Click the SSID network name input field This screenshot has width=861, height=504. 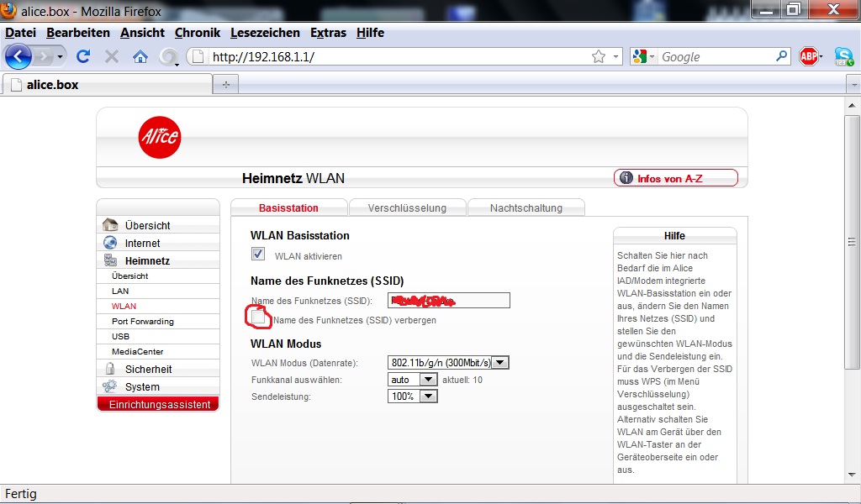(449, 300)
